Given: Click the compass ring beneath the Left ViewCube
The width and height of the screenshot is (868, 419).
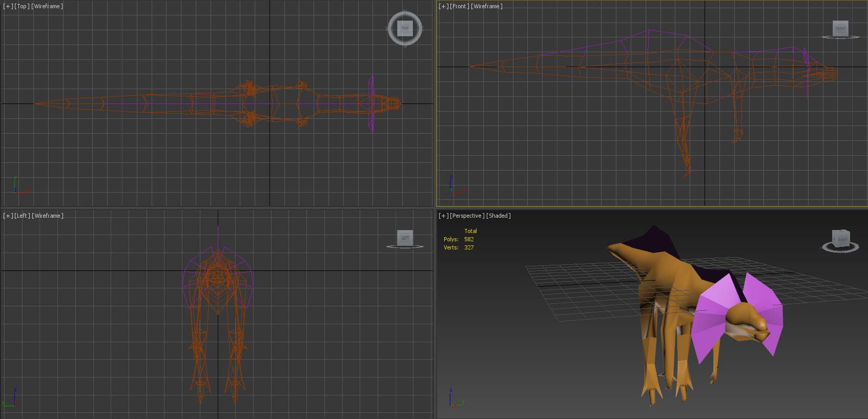Looking at the screenshot, I should tap(405, 247).
